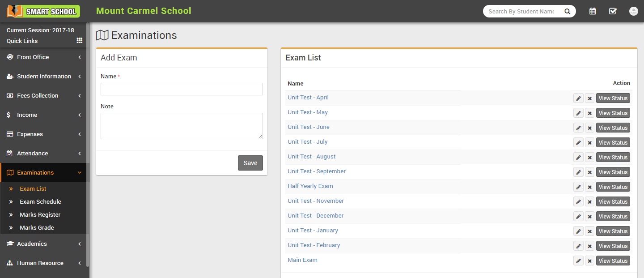Open the Unit Test - November link
This screenshot has height=278, width=644.
tap(316, 201)
